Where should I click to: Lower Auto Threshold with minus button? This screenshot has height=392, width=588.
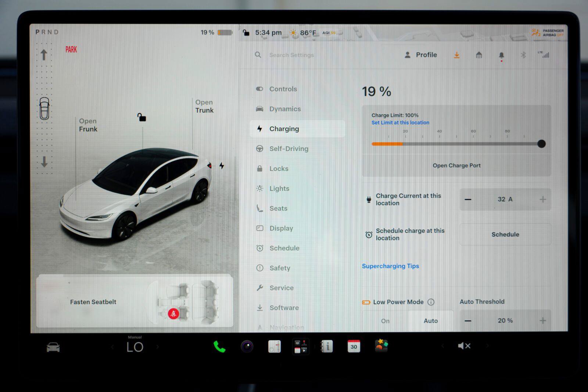pyautogui.click(x=468, y=321)
